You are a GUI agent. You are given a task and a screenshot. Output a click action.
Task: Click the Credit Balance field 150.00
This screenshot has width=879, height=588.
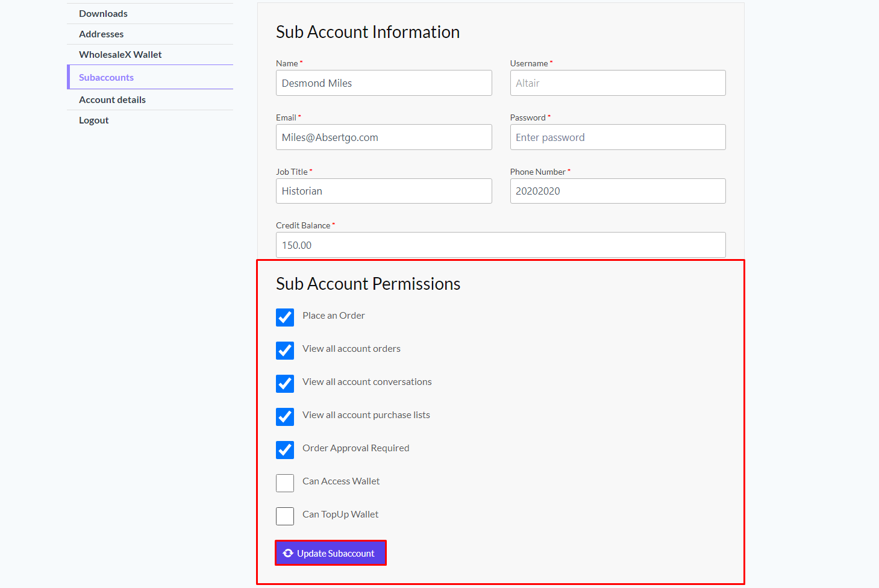[501, 245]
